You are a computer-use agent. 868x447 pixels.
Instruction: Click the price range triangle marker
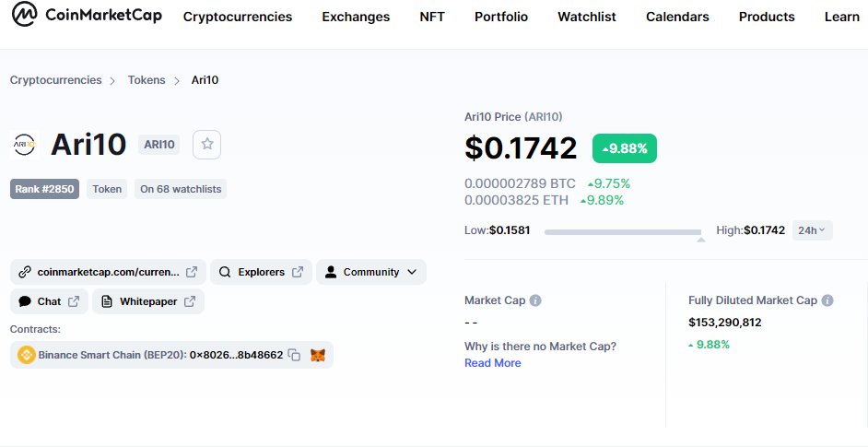click(701, 240)
